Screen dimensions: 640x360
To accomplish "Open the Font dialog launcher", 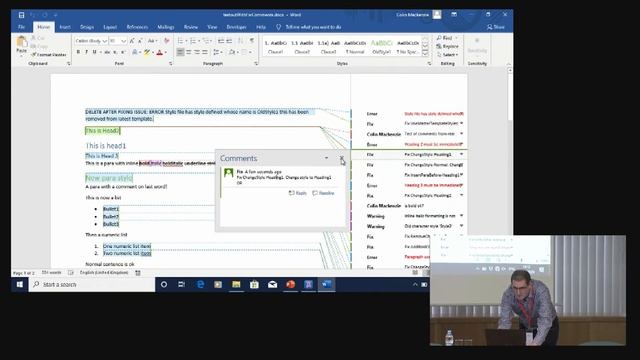I will 171,64.
